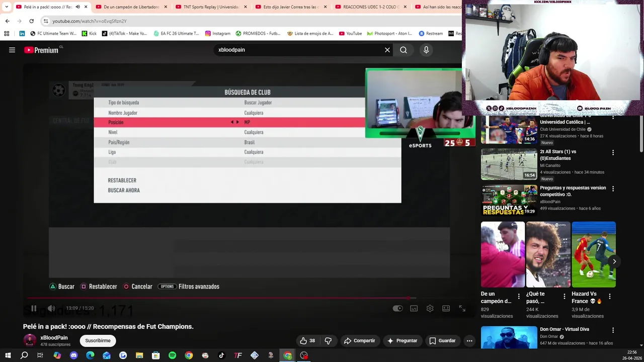Toggle autoplay switch in the player

tap(398, 308)
